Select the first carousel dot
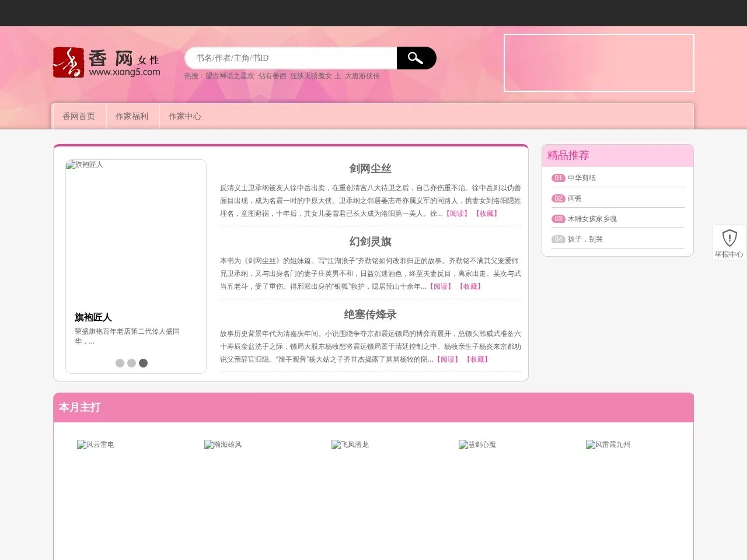 [120, 363]
